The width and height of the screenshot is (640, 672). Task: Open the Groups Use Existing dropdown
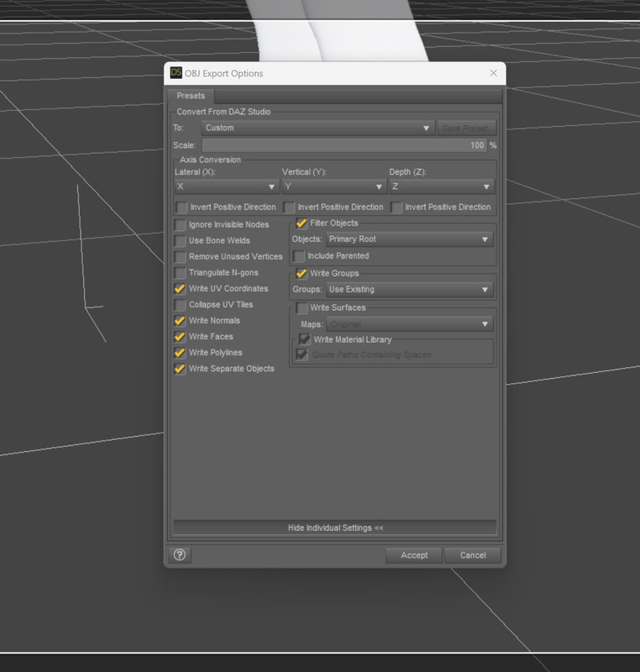click(x=410, y=290)
